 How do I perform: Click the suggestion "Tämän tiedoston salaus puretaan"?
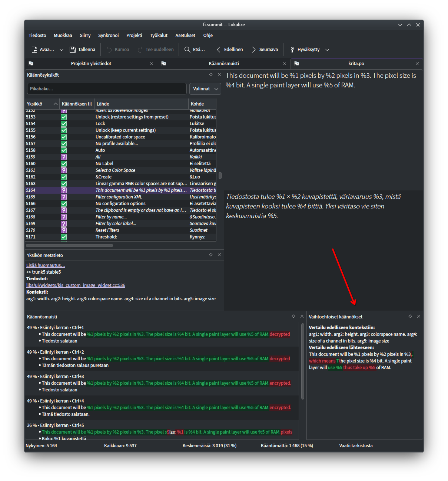pyautogui.click(x=75, y=365)
